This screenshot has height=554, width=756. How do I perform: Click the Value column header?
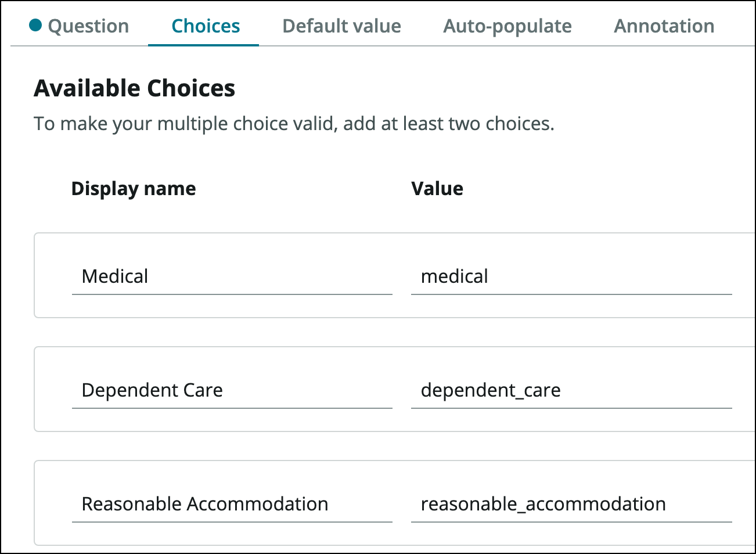point(437,189)
